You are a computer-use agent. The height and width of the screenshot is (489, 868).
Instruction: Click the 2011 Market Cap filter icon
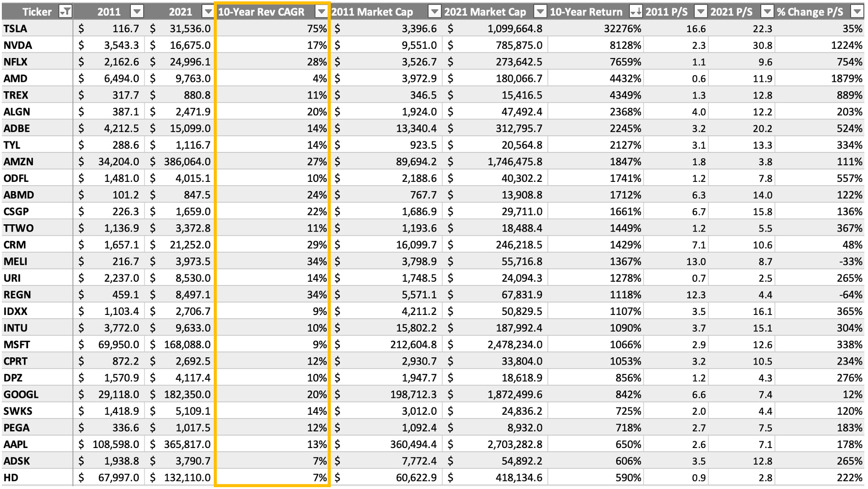434,11
